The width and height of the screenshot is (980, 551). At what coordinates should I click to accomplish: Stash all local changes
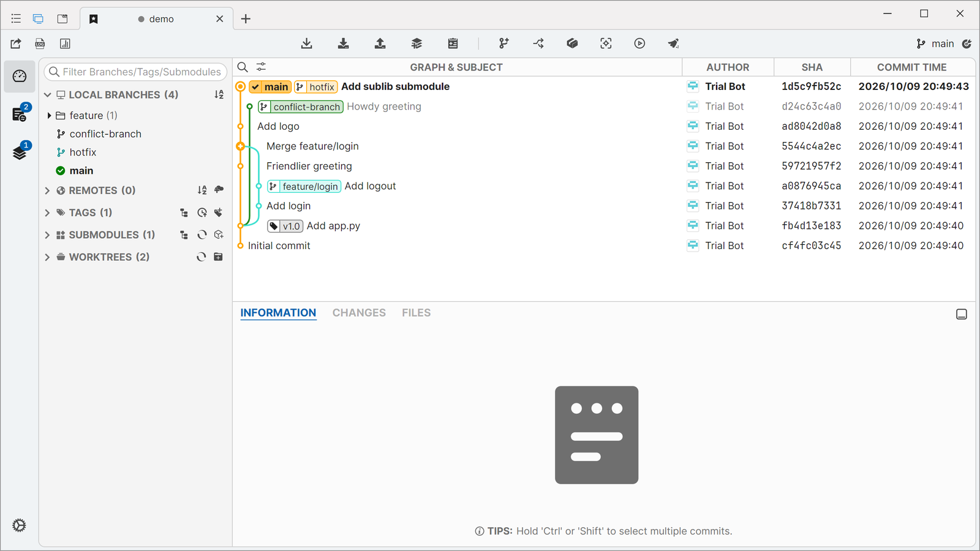(x=417, y=43)
